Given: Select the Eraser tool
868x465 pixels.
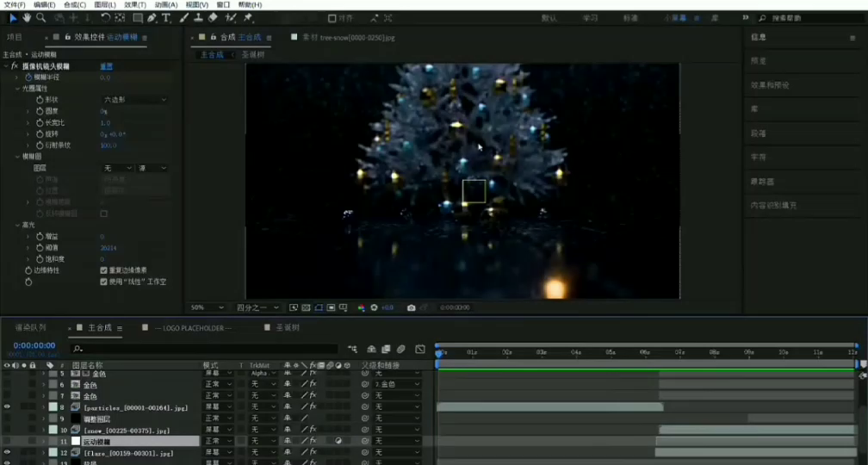Looking at the screenshot, I should (213, 17).
